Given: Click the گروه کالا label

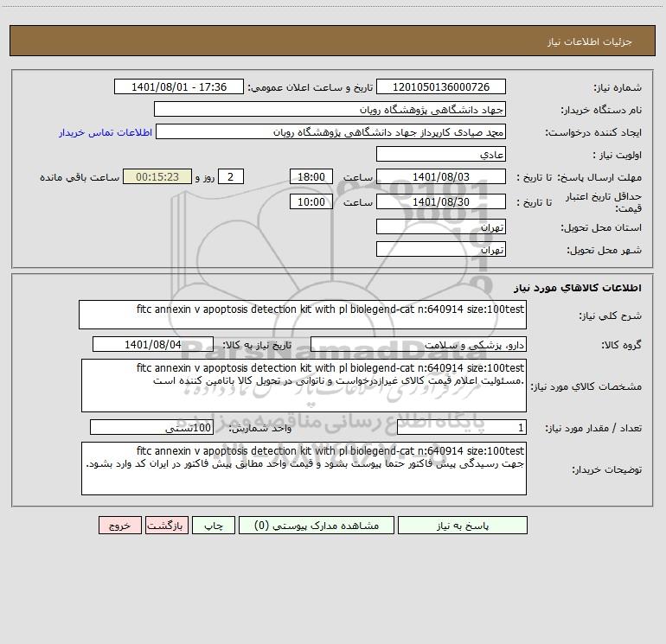Looking at the screenshot, I should (x=621, y=345).
